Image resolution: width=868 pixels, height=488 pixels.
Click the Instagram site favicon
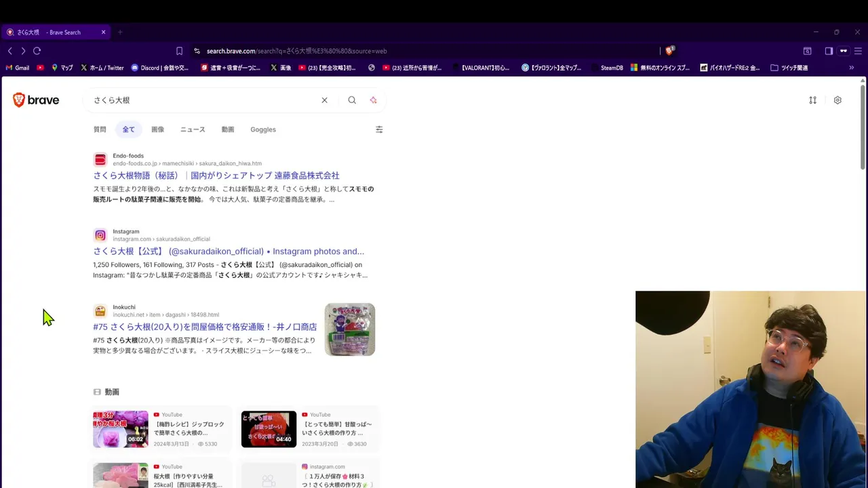point(100,236)
